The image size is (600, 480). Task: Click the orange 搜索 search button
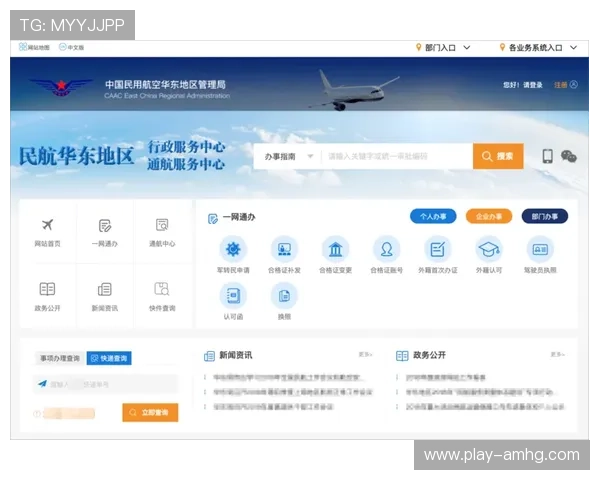point(498,156)
